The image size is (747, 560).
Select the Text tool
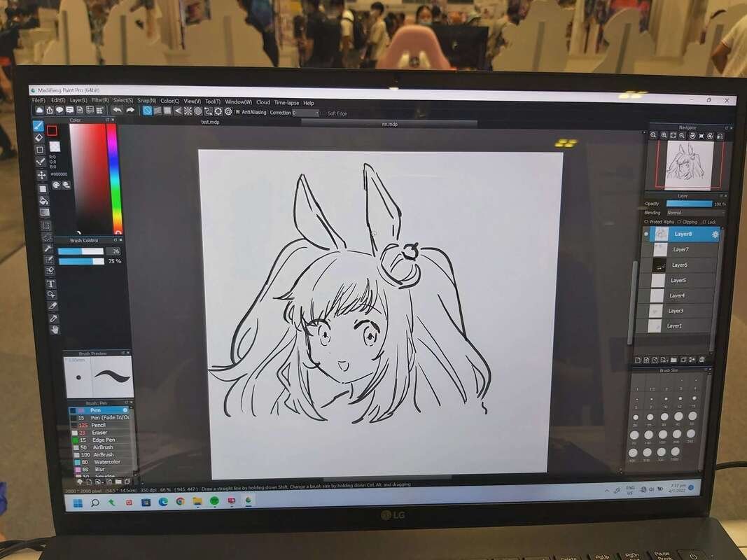point(50,283)
